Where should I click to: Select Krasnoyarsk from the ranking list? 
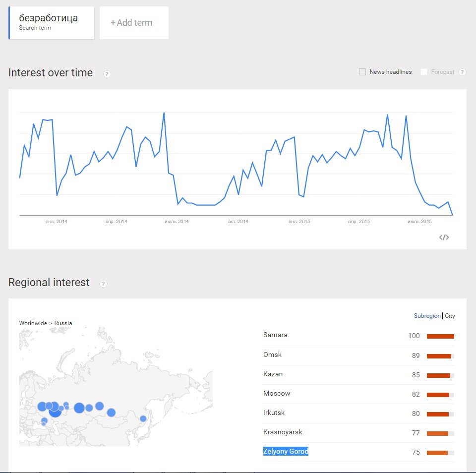283,432
